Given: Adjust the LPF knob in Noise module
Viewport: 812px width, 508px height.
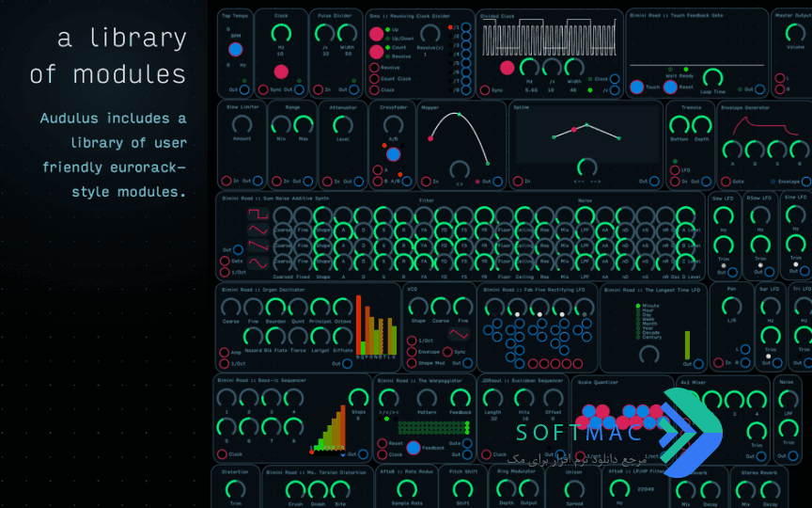Looking at the screenshot, I should [x=789, y=399].
